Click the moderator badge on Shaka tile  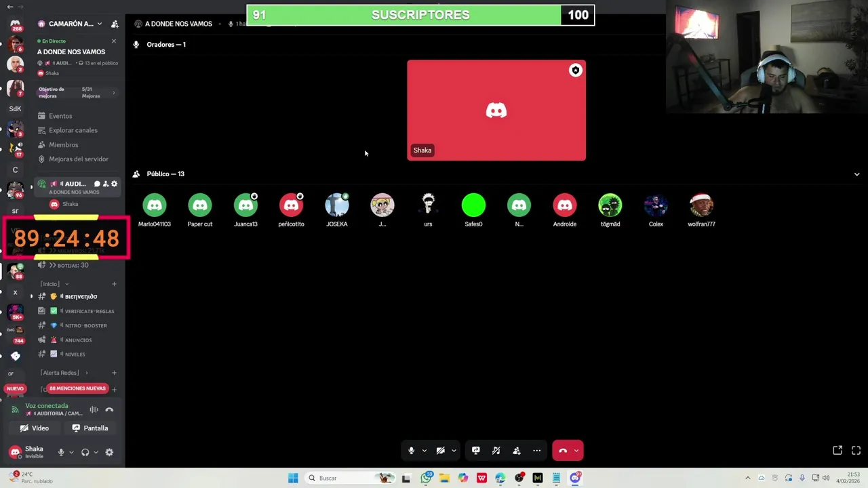pos(576,70)
